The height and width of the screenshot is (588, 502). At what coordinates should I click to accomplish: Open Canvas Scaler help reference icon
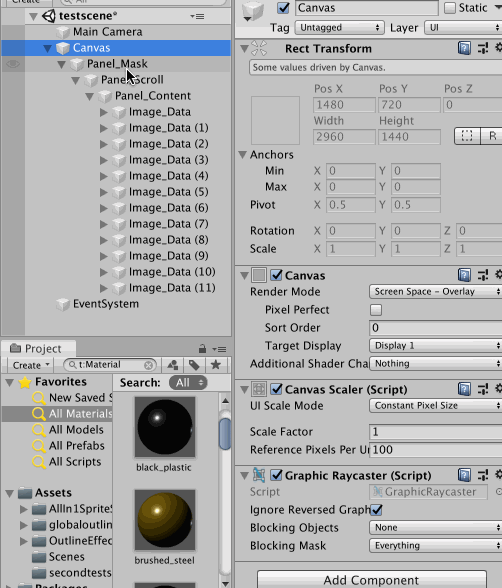tap(464, 389)
